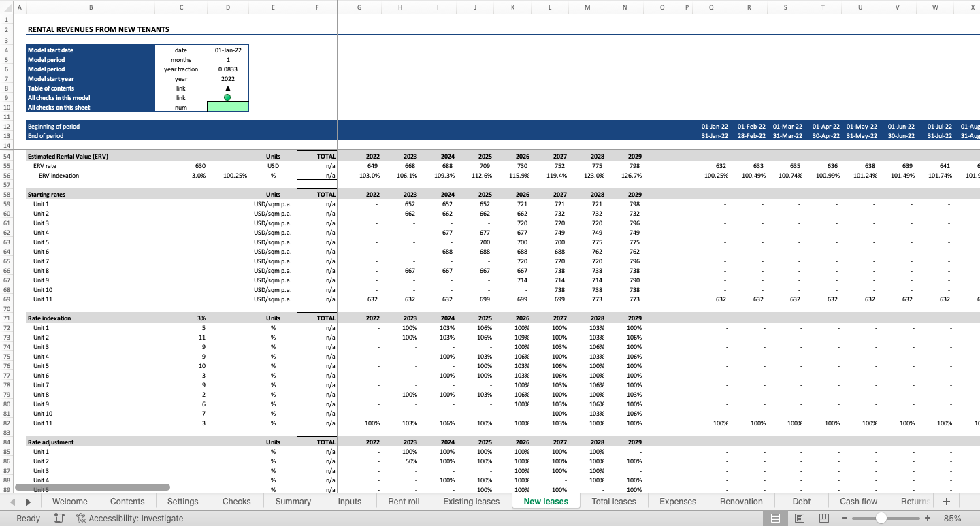The image size is (980, 526).
Task: Zoom out using the minus icon
Action: 845,518
